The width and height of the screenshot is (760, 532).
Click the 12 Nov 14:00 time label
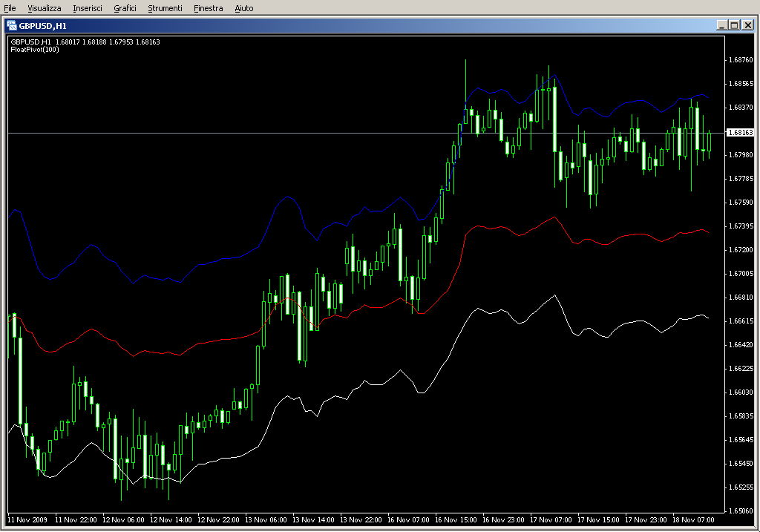point(171,520)
